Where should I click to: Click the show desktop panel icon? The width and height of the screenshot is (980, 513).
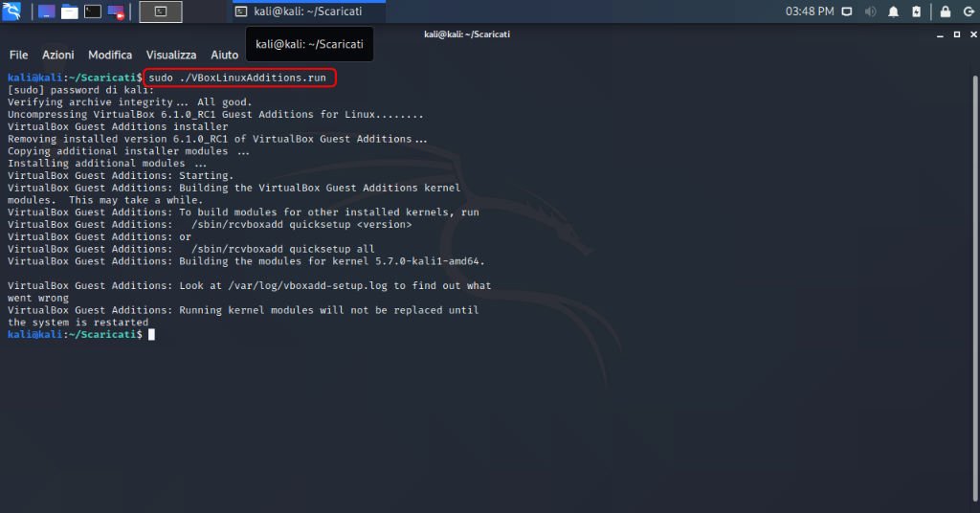pyautogui.click(x=46, y=11)
